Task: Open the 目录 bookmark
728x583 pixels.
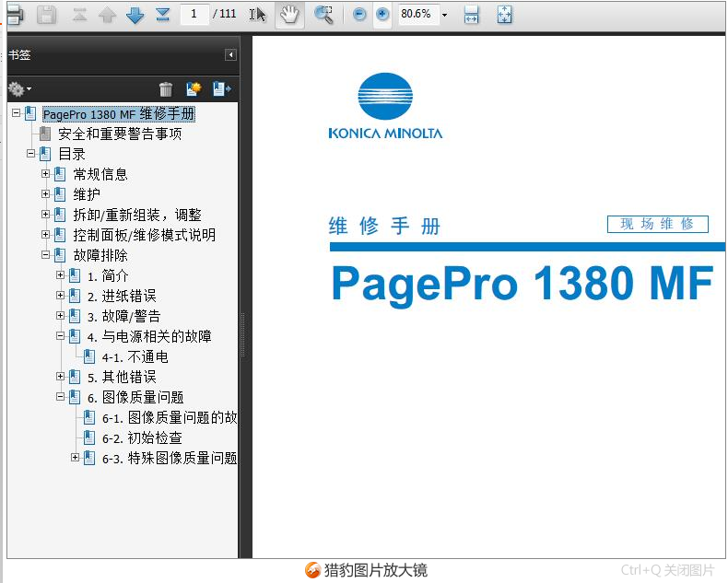Action: pos(72,154)
